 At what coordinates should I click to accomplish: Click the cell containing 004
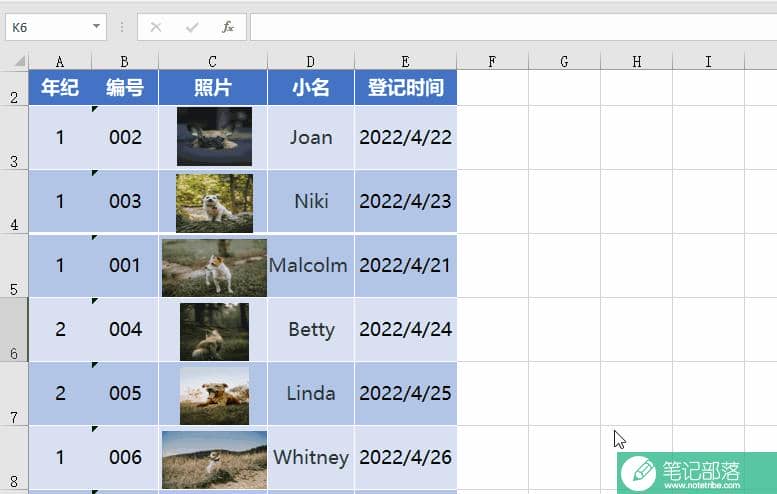click(125, 329)
